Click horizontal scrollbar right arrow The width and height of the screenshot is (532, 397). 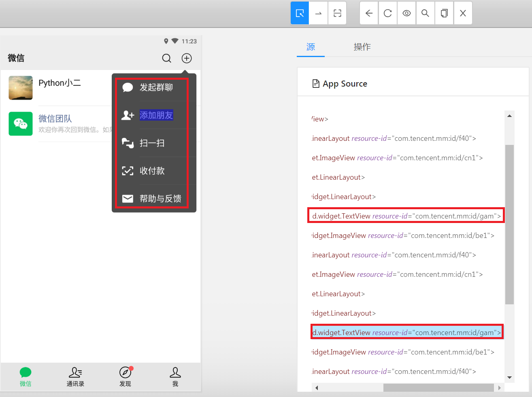coord(499,388)
